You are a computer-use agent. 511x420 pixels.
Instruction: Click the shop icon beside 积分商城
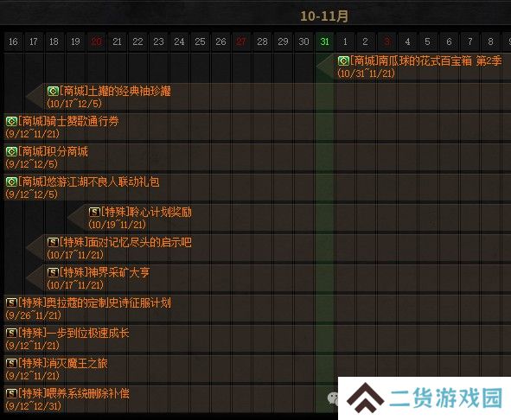pos(11,152)
